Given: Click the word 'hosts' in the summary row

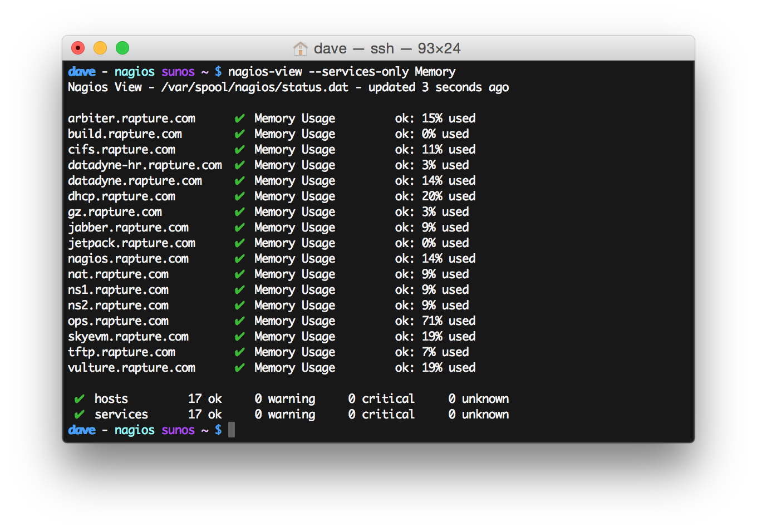Looking at the screenshot, I should pyautogui.click(x=111, y=399).
